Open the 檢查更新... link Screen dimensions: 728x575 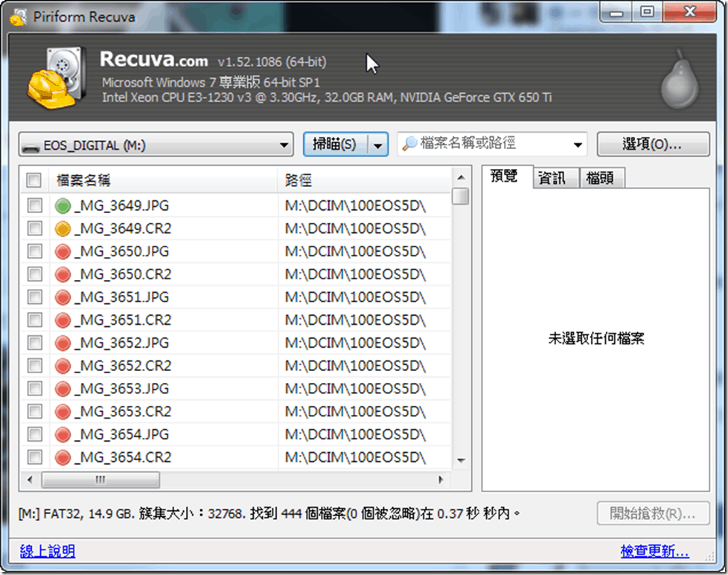(x=655, y=551)
